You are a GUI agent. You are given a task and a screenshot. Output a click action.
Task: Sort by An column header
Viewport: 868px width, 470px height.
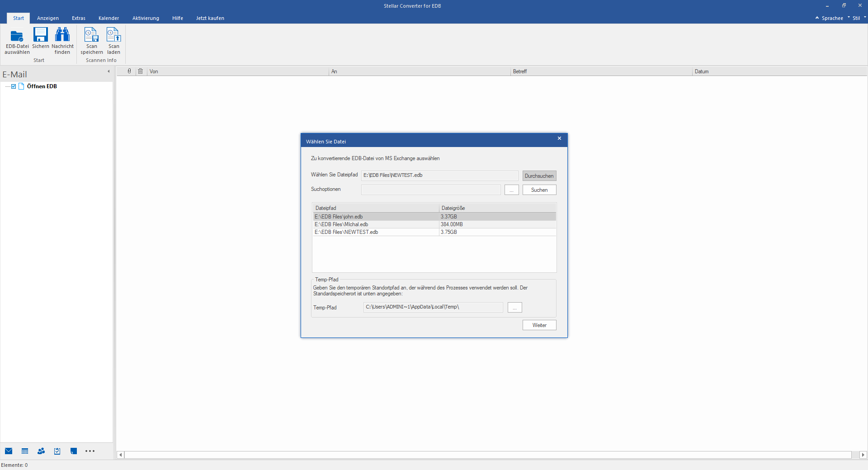(x=420, y=71)
